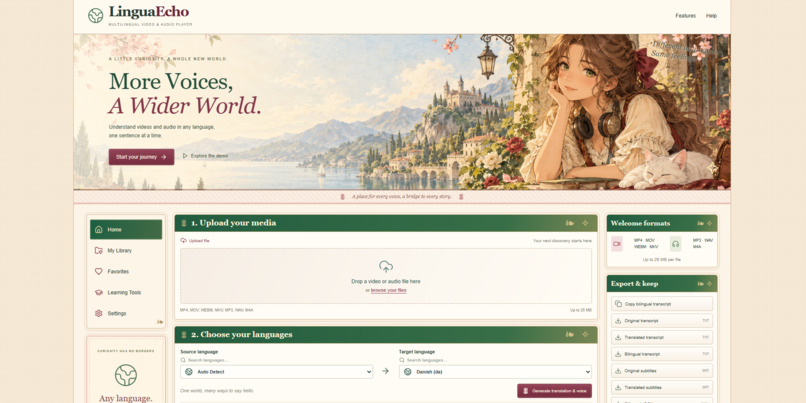Click the 'More Voices,' hero headline
806x403 pixels.
pyautogui.click(x=171, y=81)
